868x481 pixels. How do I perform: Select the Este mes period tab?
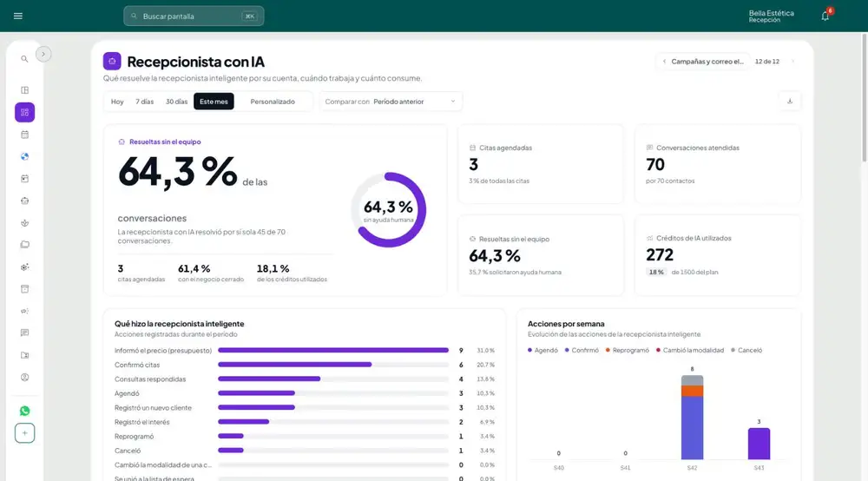[x=214, y=102]
